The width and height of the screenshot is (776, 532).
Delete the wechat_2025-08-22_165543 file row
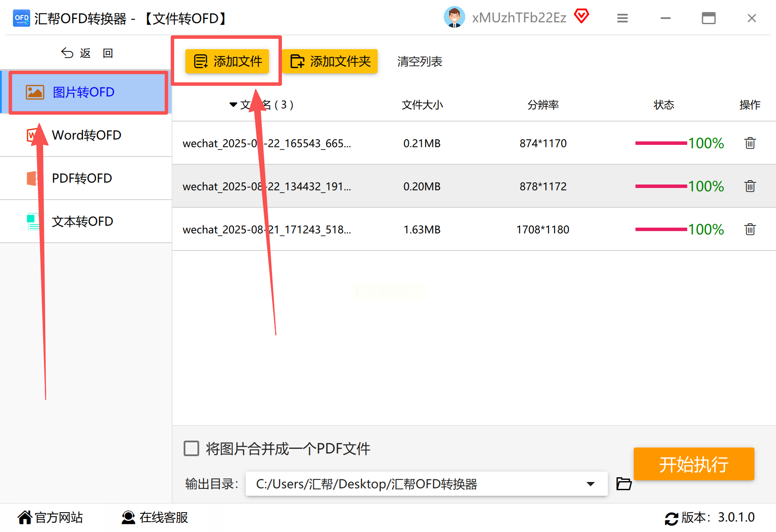(x=750, y=143)
